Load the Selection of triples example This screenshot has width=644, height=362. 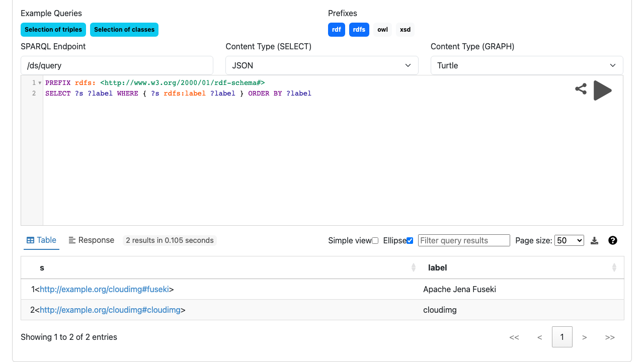[53, 30]
